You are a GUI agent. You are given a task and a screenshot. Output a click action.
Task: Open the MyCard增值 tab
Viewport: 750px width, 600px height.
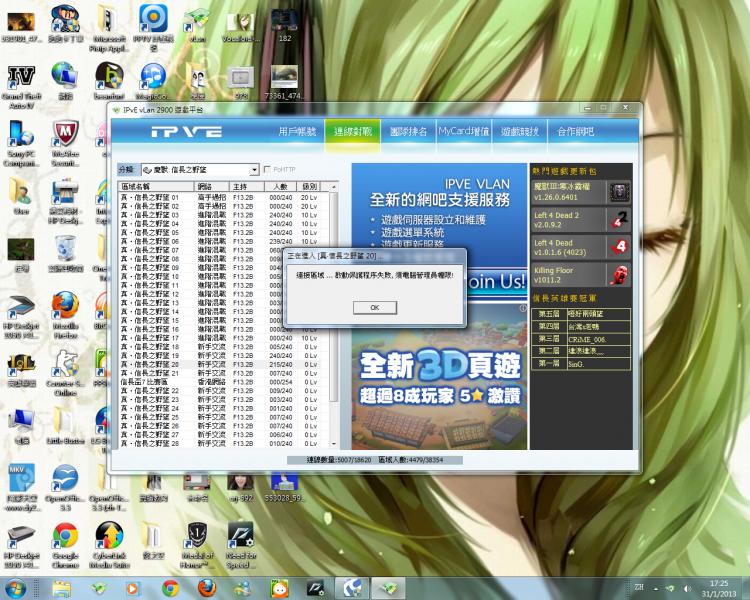[463, 131]
